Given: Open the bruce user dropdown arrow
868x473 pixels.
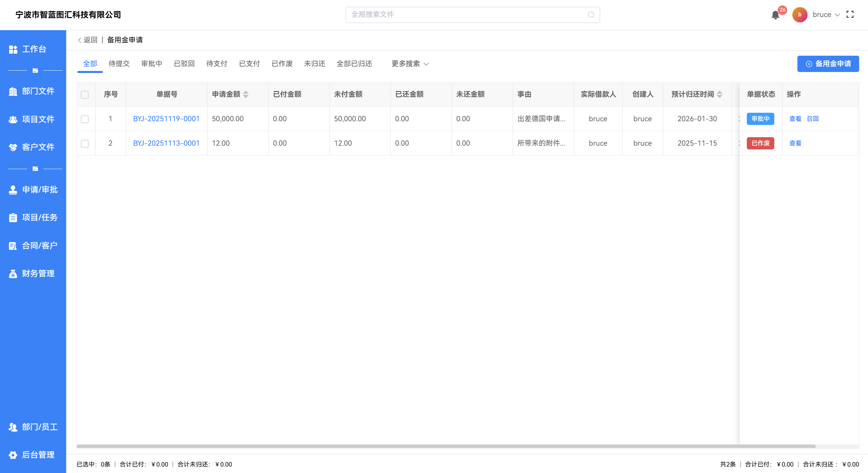Looking at the screenshot, I should click(837, 15).
